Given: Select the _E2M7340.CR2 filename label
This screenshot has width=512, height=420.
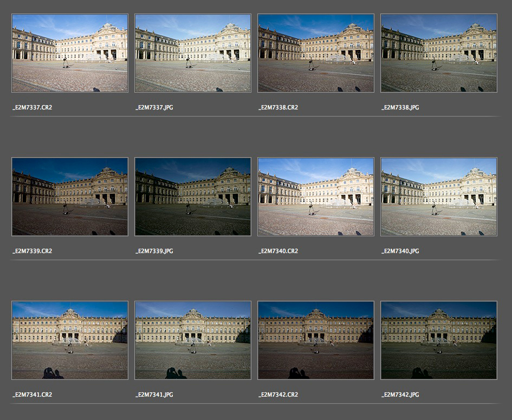Looking at the screenshot, I should coord(278,251).
